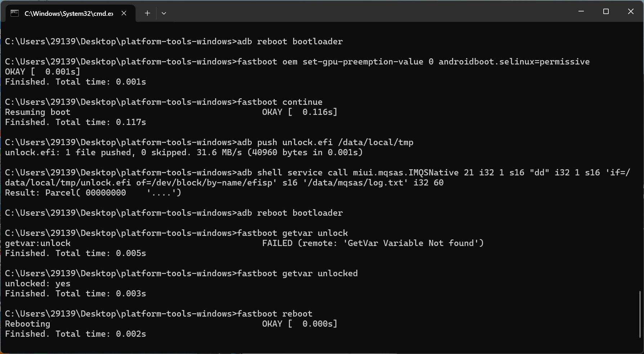Click the 'adb push unlock.efi' command line
The width and height of the screenshot is (644, 354).
click(209, 142)
